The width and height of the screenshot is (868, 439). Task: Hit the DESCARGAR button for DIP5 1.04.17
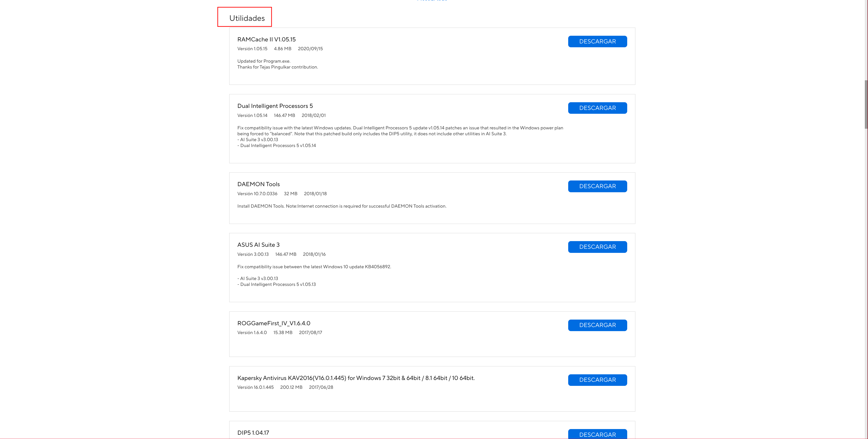[597, 434]
